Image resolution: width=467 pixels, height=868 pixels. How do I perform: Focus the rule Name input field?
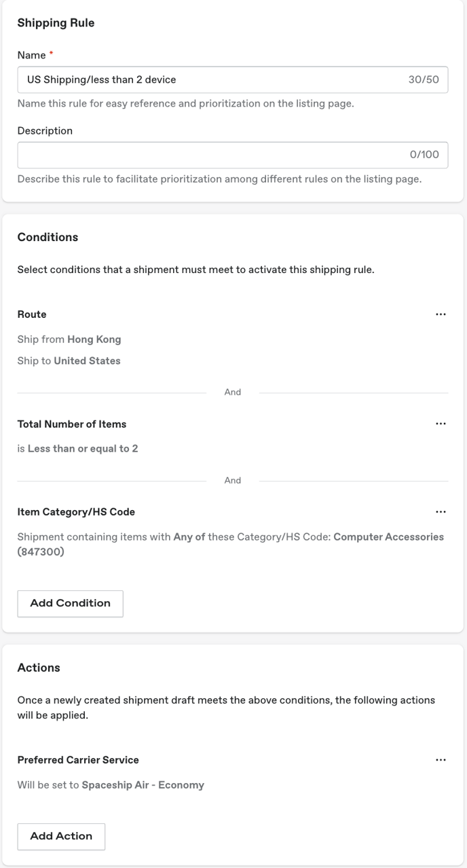pyautogui.click(x=233, y=79)
